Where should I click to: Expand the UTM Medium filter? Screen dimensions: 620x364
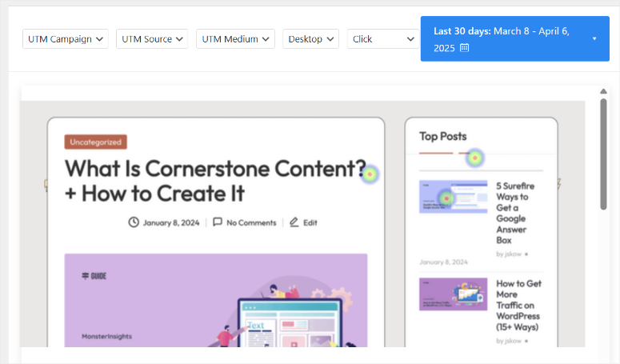[235, 38]
